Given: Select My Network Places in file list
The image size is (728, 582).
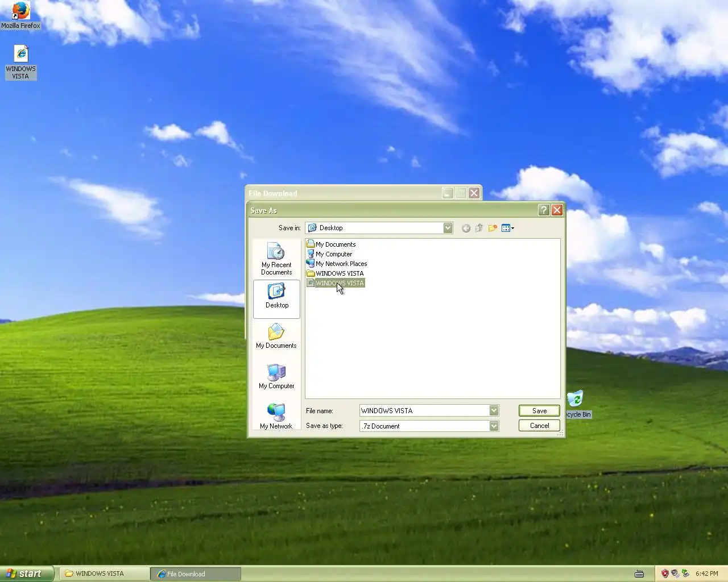Looking at the screenshot, I should pyautogui.click(x=337, y=264).
